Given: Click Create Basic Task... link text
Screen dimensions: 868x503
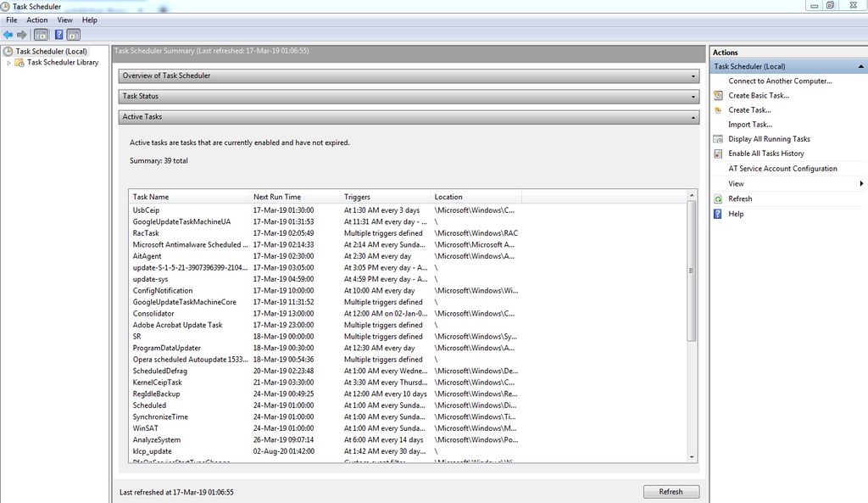Looking at the screenshot, I should 759,95.
